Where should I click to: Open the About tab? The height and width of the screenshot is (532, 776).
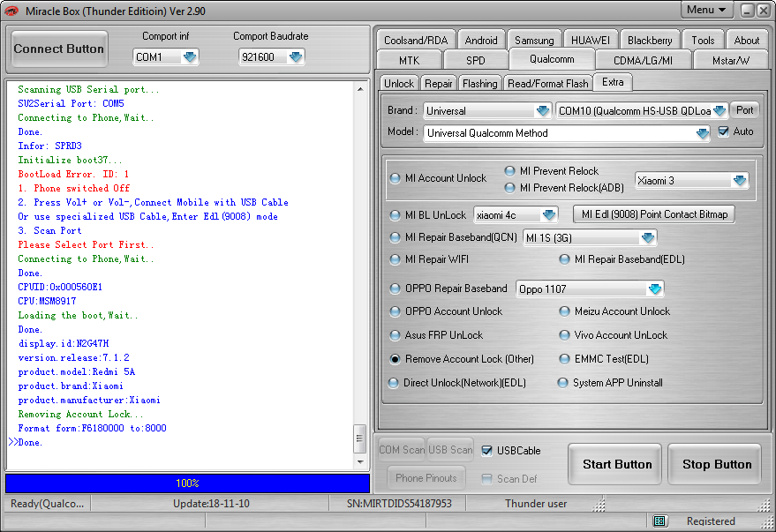point(746,41)
